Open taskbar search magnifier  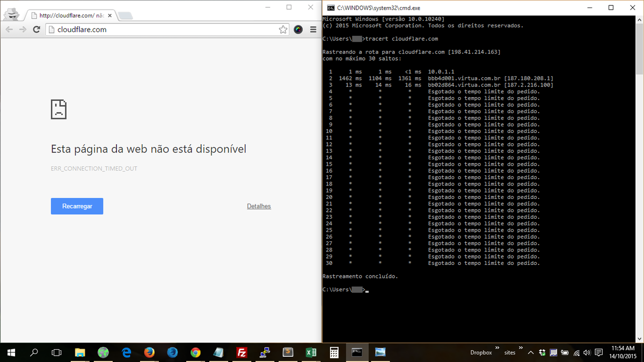[34, 352]
